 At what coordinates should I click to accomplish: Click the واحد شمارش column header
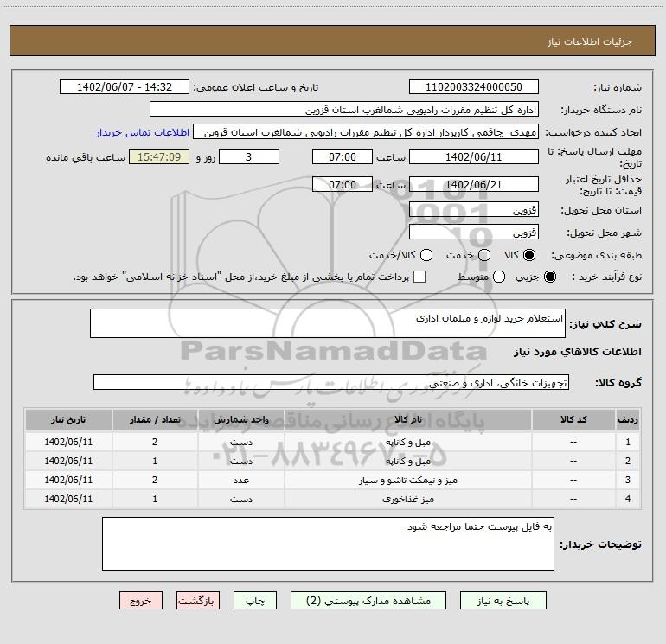click(240, 419)
